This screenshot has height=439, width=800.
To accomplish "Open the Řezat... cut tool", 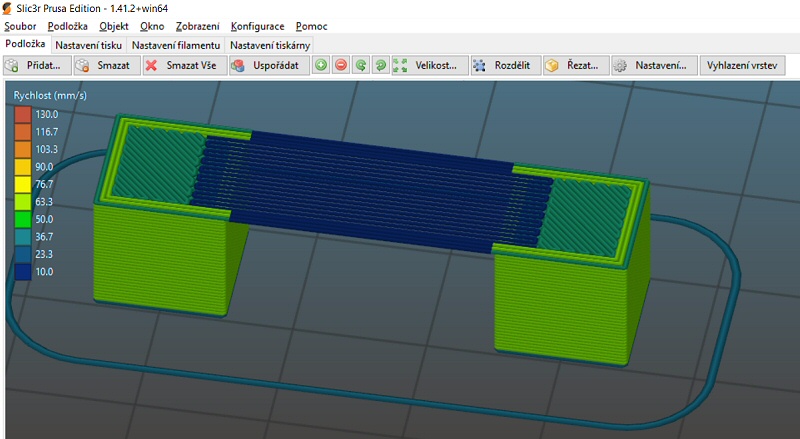I will [x=573, y=65].
